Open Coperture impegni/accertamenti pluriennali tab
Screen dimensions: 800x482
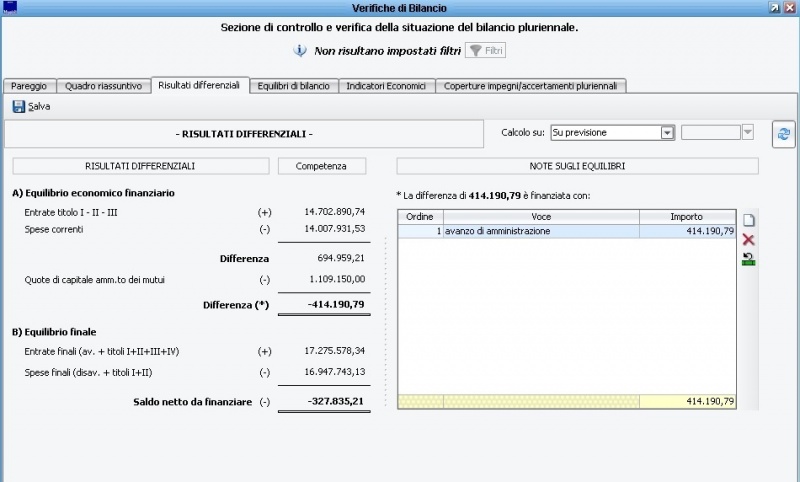(531, 86)
